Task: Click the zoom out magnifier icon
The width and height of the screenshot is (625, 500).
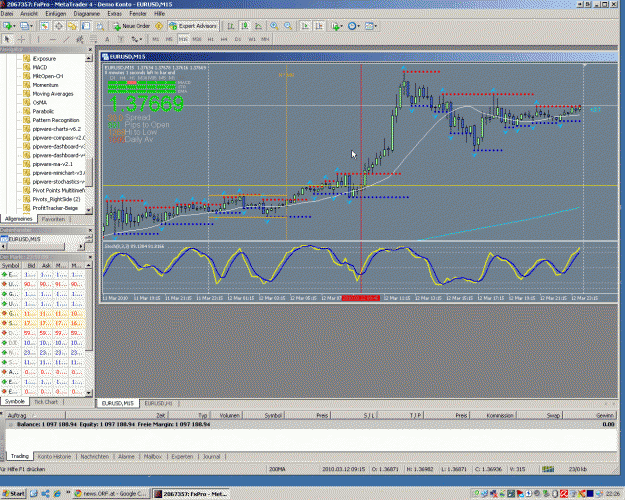Action: [x=288, y=26]
